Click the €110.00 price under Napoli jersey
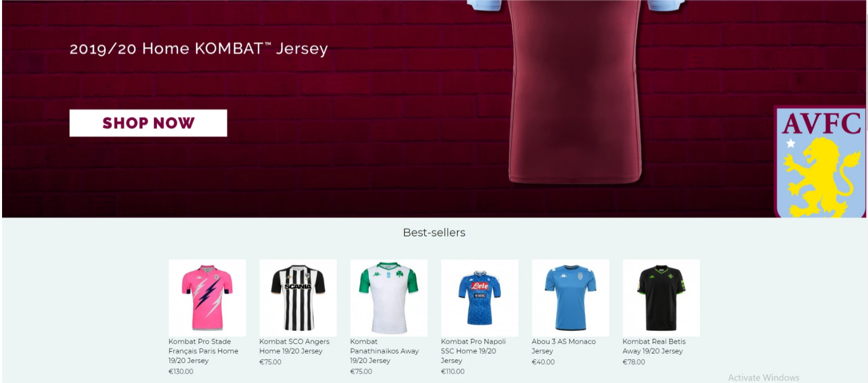The height and width of the screenshot is (383, 868). 453,371
